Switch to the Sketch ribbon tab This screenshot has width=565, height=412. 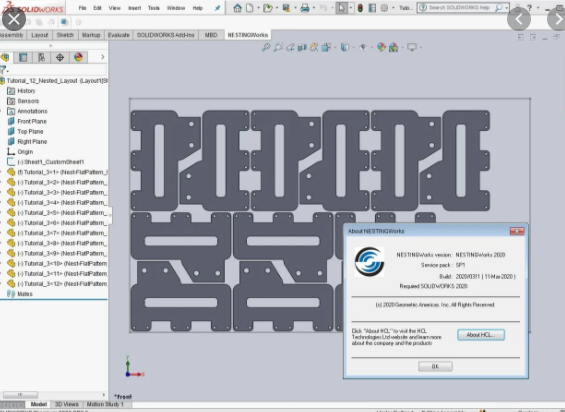point(65,35)
